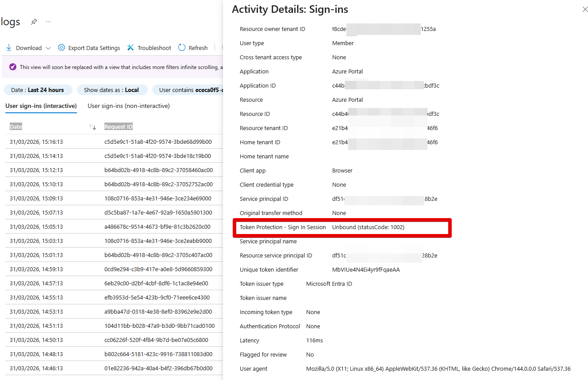Click the Download arrow icon
This screenshot has height=380, width=588.
coord(9,48)
